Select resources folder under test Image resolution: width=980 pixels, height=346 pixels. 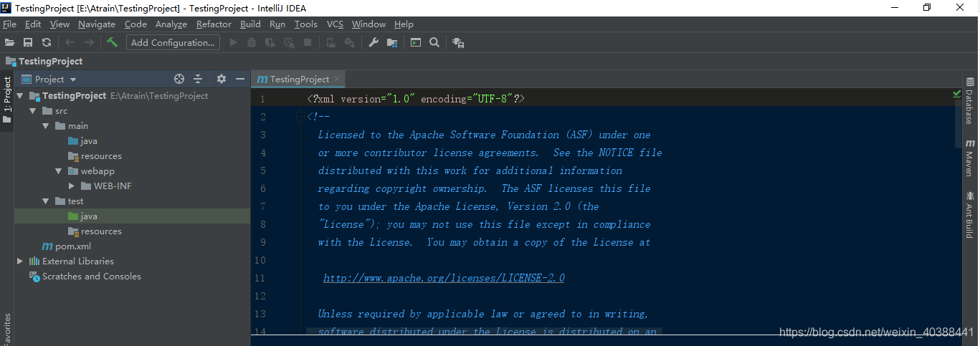coord(95,231)
